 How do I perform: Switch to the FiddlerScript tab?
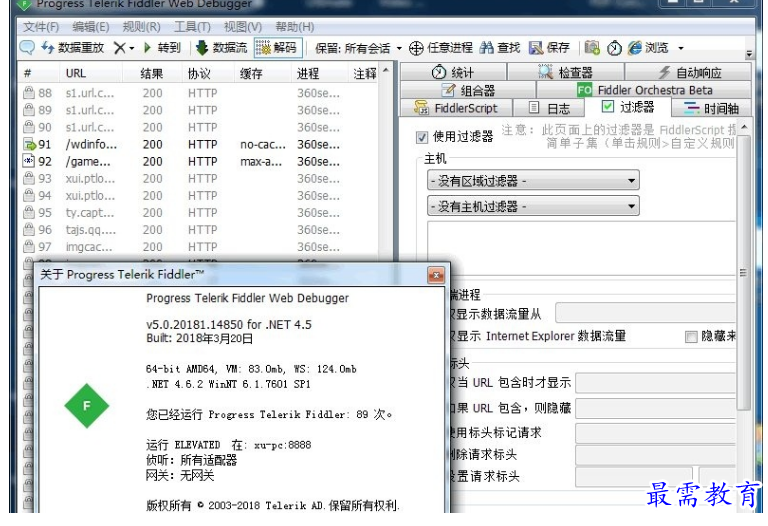click(x=456, y=108)
